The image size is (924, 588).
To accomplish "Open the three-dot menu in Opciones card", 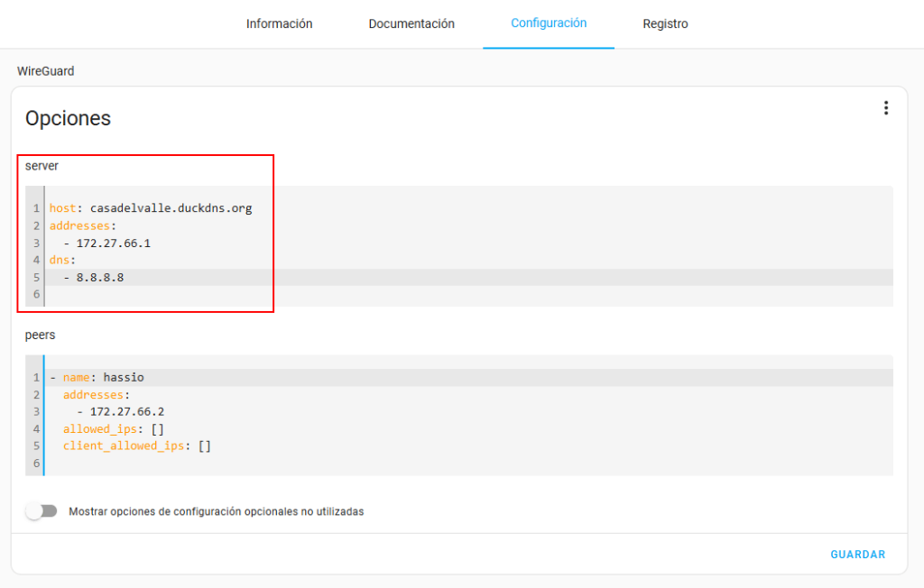I will pos(885,108).
